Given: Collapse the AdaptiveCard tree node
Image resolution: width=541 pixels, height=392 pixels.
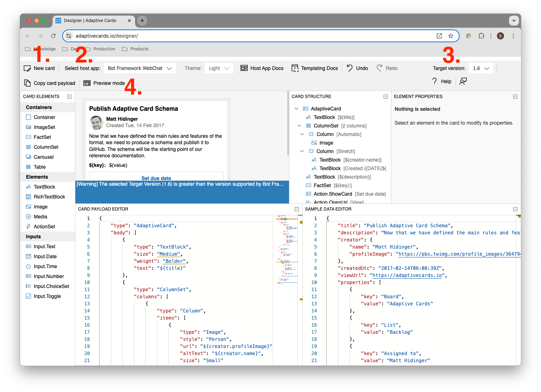Looking at the screenshot, I should click(x=296, y=109).
